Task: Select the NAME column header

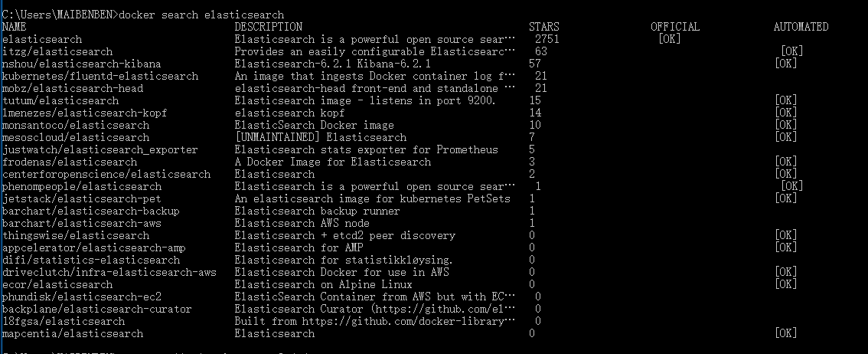Action: click(x=15, y=27)
